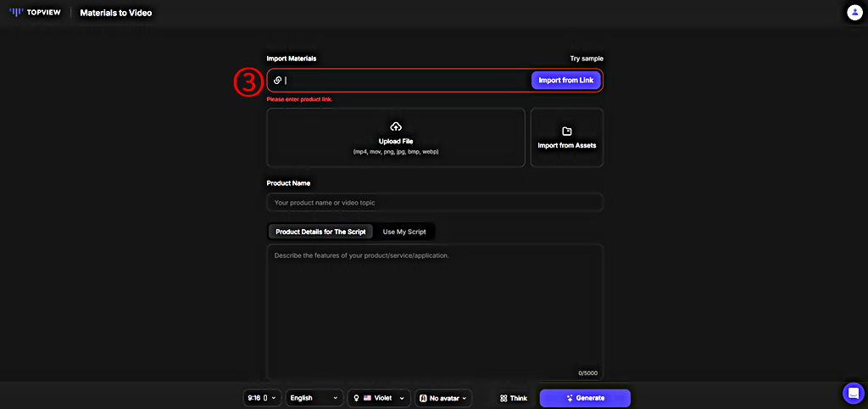Click Try sample link
868x409 pixels.
(x=587, y=59)
